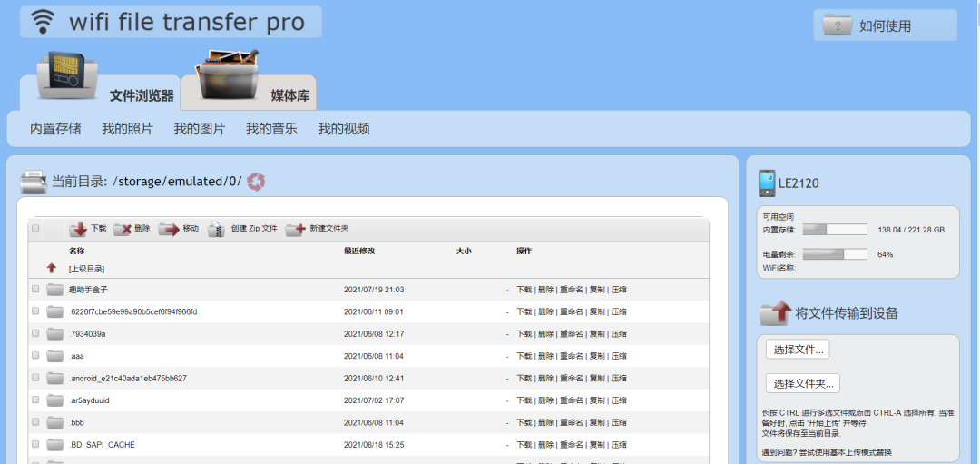Viewport: 980px width, 464px height.
Task: Click the 选择文件夹... button
Action: click(803, 383)
